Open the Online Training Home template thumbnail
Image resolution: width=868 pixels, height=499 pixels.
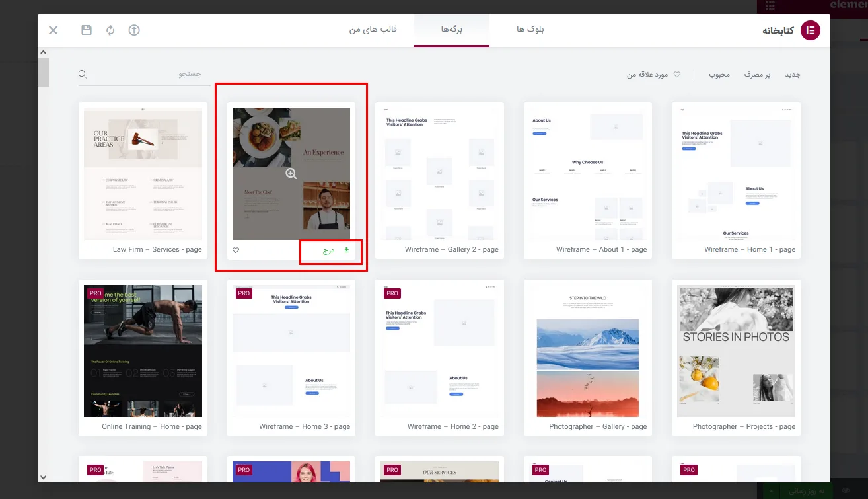[143, 351]
